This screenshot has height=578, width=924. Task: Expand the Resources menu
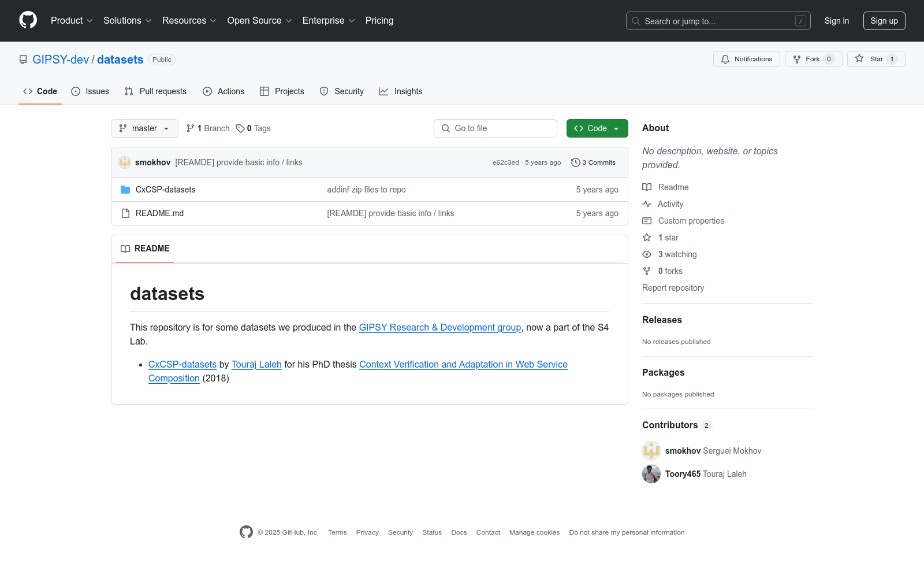(189, 20)
